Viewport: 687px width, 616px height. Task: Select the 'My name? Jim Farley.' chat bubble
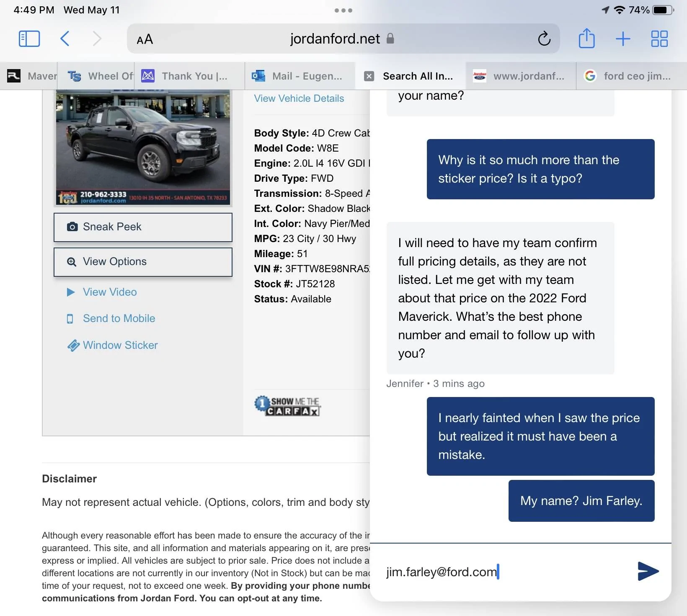(581, 501)
